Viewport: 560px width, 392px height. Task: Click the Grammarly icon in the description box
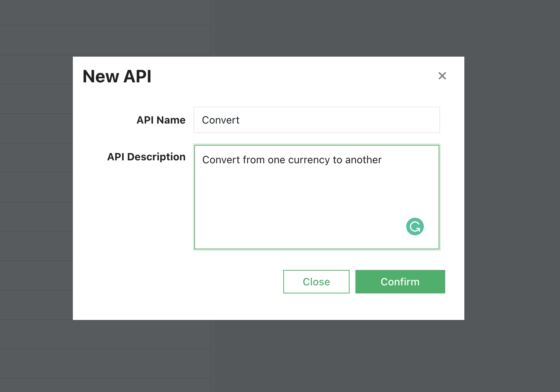[x=415, y=226]
